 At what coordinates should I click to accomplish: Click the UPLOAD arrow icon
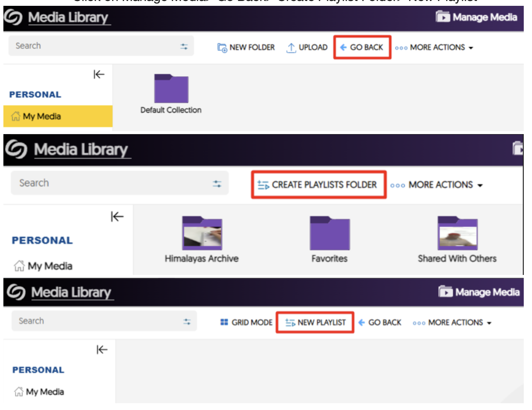point(291,48)
